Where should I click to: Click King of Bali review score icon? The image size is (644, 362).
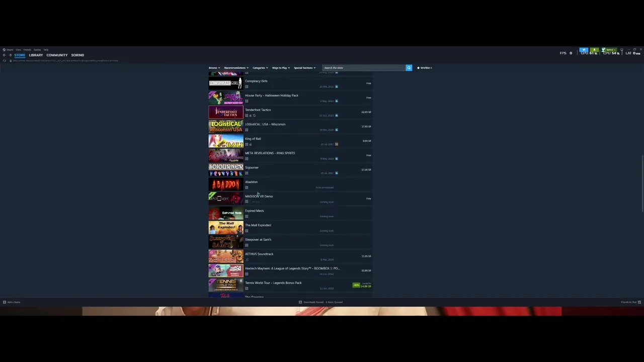336,144
